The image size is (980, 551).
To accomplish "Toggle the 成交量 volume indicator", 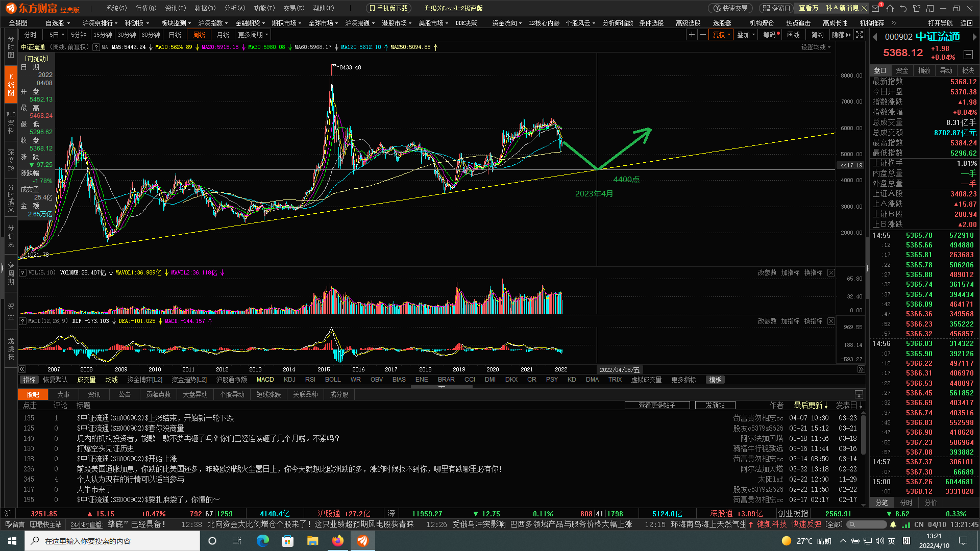I will [86, 380].
